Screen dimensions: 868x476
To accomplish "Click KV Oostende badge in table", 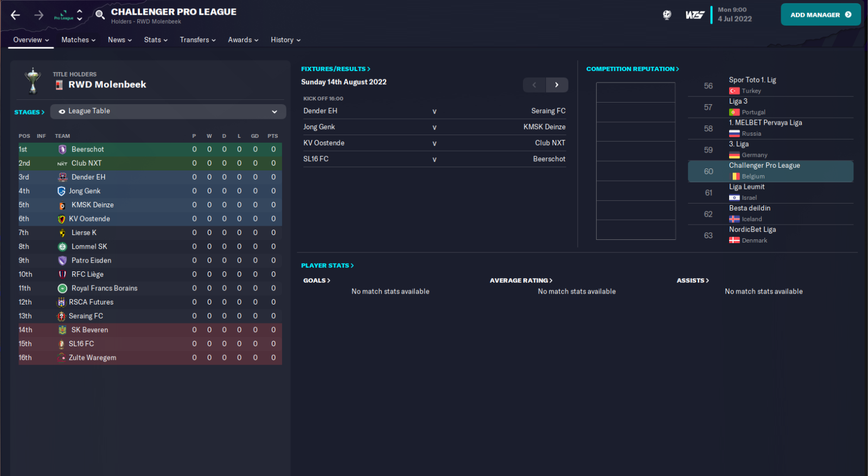I will tap(61, 219).
